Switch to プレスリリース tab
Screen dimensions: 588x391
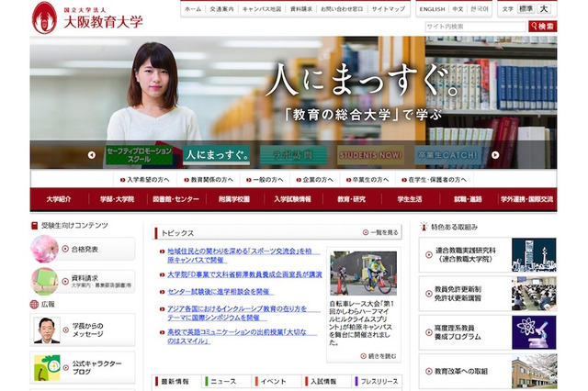click(x=377, y=381)
